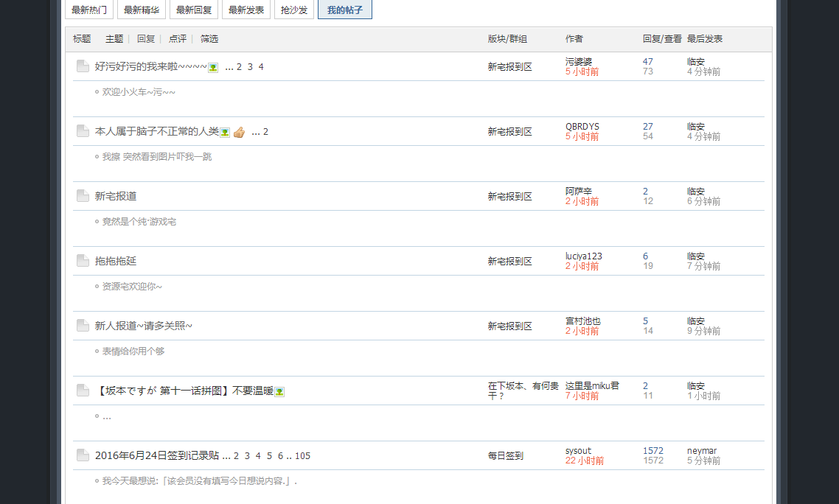
Task: Click the document icon beside 好污好污的我来啦 thread
Action: click(83, 66)
